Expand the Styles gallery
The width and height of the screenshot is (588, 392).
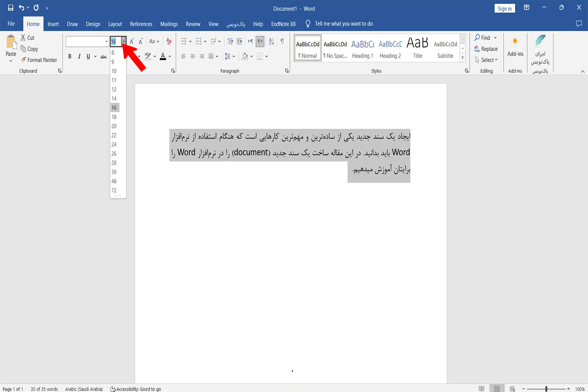pos(463,58)
